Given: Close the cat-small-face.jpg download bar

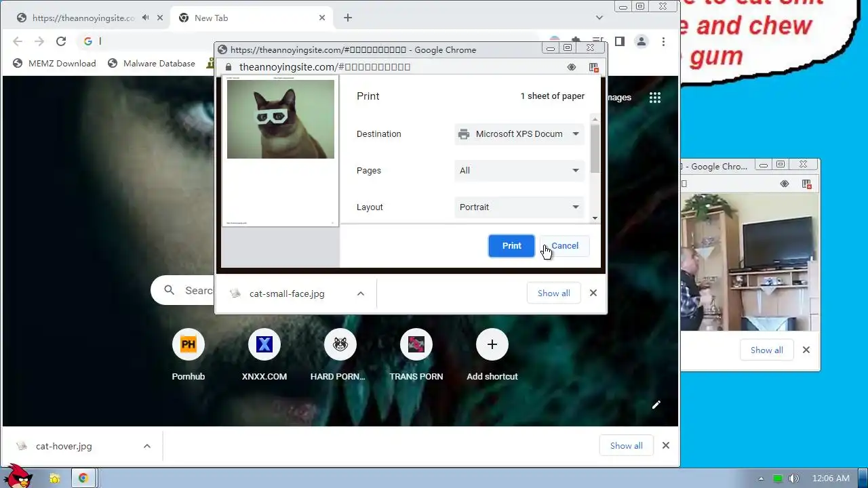Looking at the screenshot, I should (593, 293).
